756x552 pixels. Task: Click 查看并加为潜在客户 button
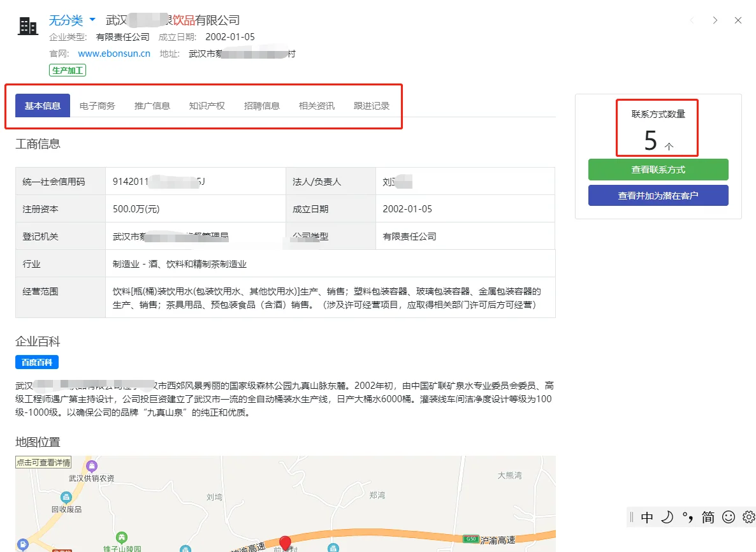[x=658, y=195]
